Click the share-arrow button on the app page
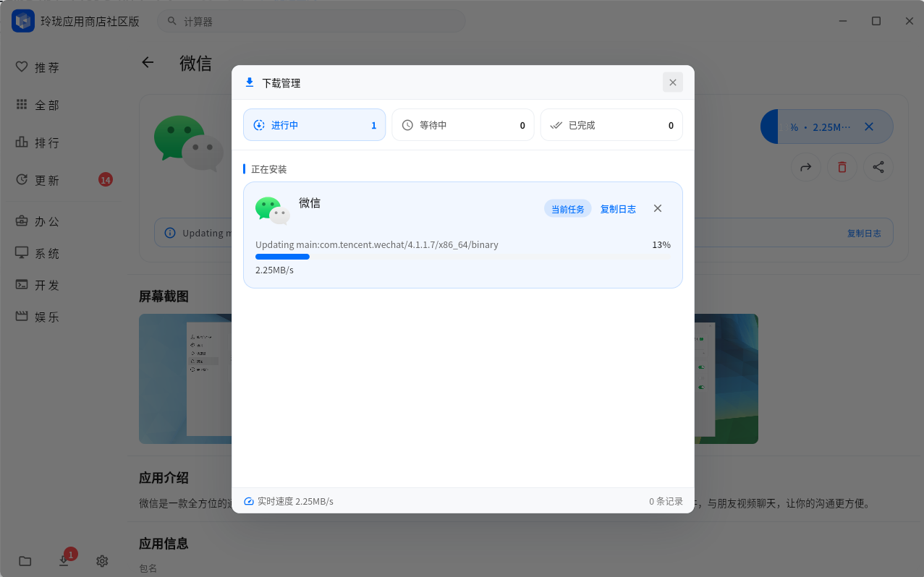The height and width of the screenshot is (577, 924). (x=805, y=167)
